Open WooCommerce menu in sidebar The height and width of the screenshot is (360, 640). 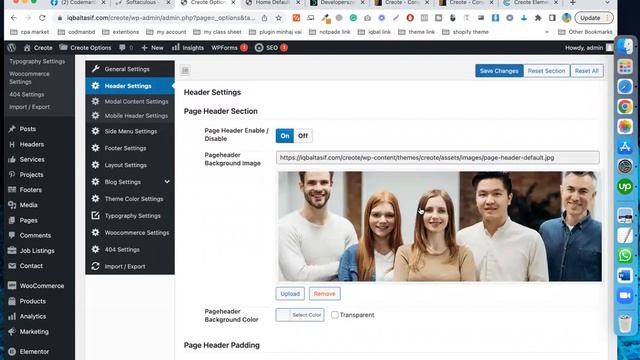[42, 286]
